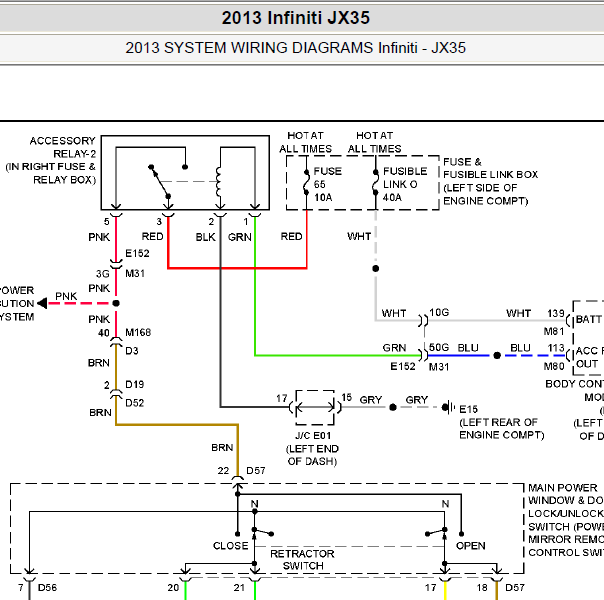Click the D56 connector label

47,587
